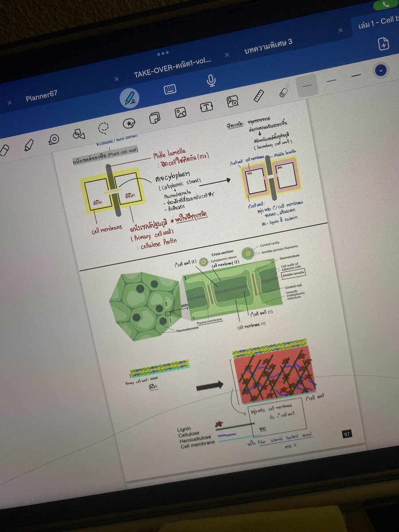Select the Text box tool
The height and width of the screenshot is (532, 399).
pyautogui.click(x=206, y=107)
